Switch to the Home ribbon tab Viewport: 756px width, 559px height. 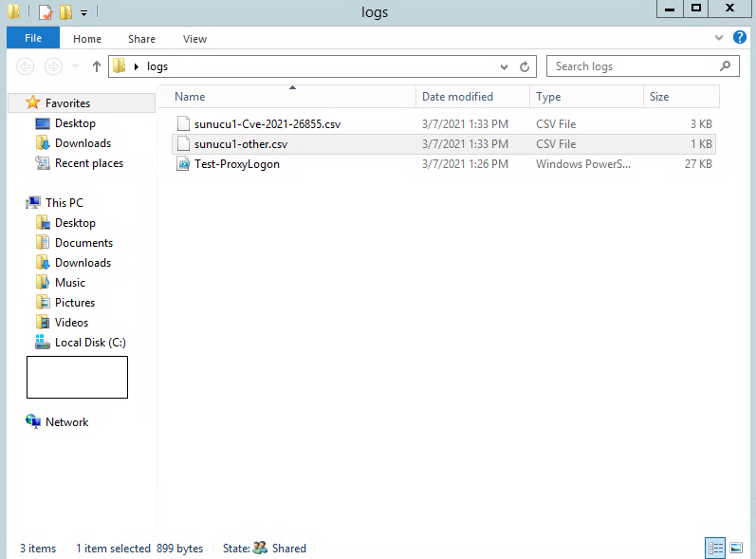pyautogui.click(x=87, y=39)
